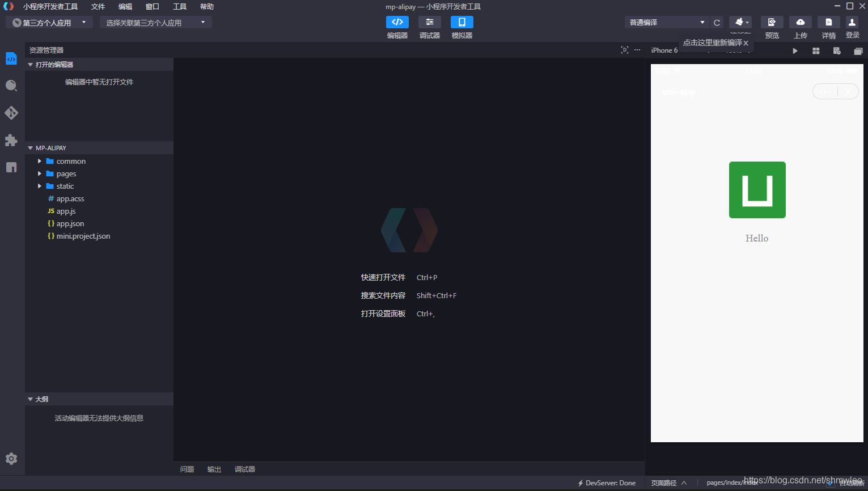Screen dimensions: 868x491
Task: Click the 预览 preview icon
Action: point(772,22)
